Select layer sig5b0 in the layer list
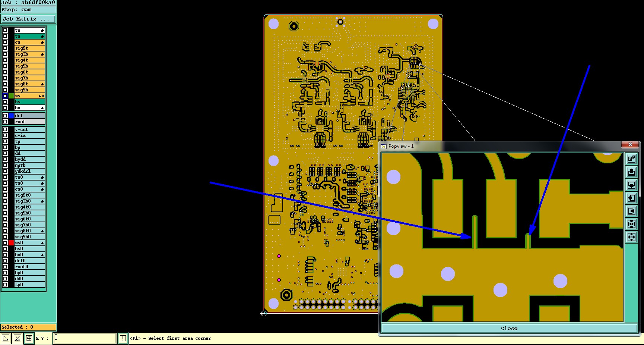 (x=29, y=213)
